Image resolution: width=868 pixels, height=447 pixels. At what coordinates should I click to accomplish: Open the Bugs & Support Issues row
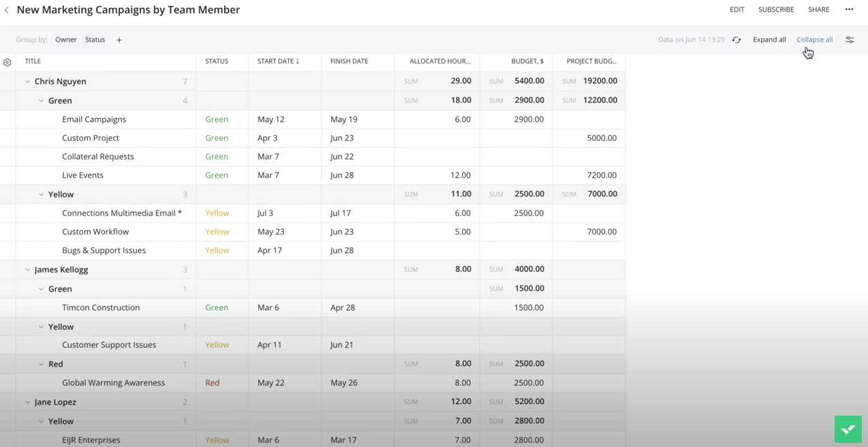[x=104, y=250]
